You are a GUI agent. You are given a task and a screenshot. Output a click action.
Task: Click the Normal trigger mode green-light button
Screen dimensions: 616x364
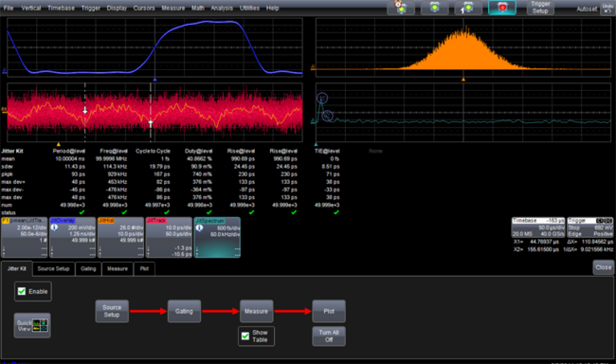coord(434,8)
